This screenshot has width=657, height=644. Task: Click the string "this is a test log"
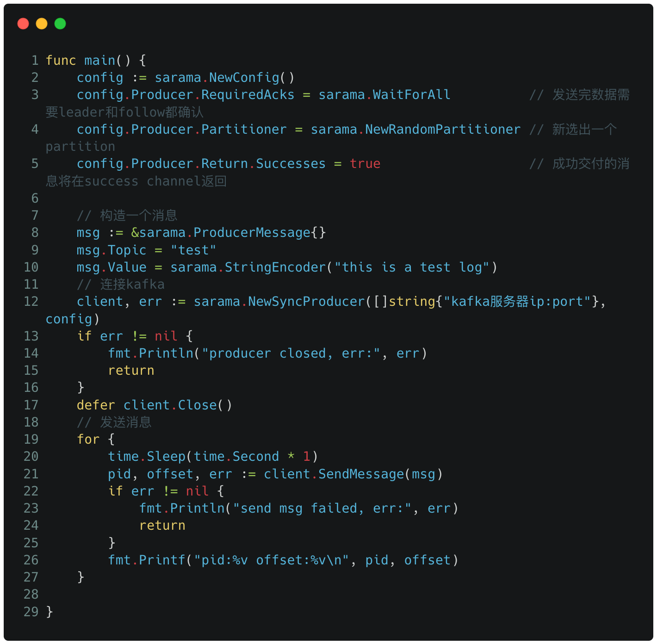412,267
